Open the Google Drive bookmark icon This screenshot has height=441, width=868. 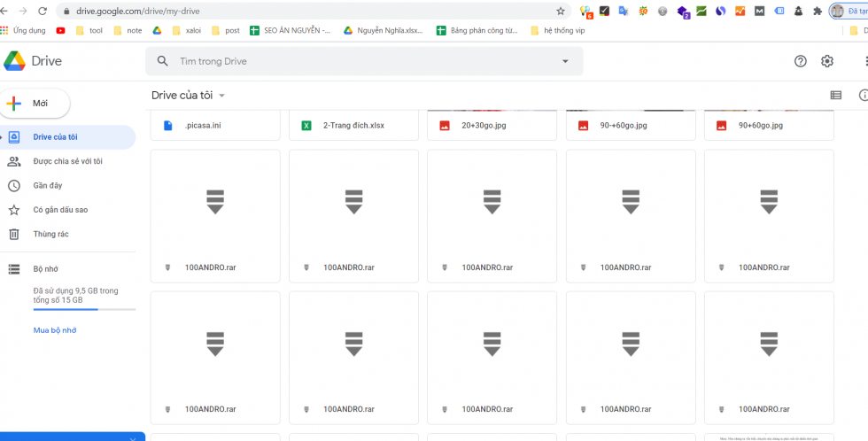[158, 31]
